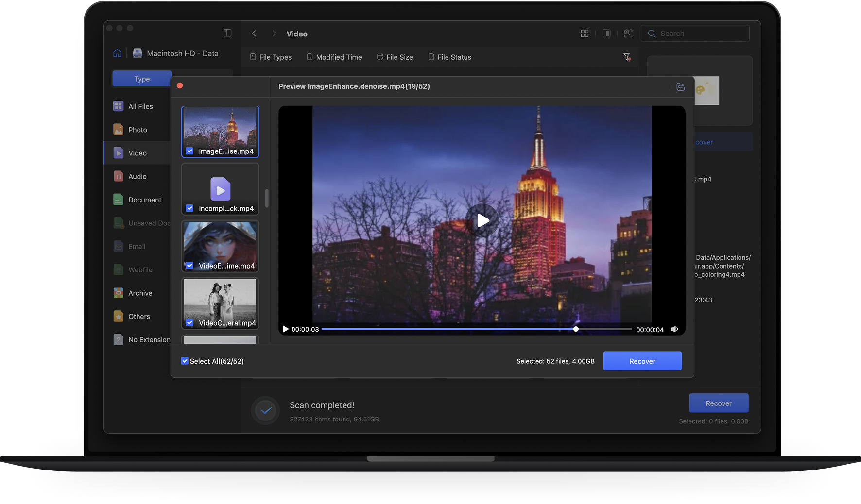Open the Type tab
The width and height of the screenshot is (861, 504).
pyautogui.click(x=142, y=79)
